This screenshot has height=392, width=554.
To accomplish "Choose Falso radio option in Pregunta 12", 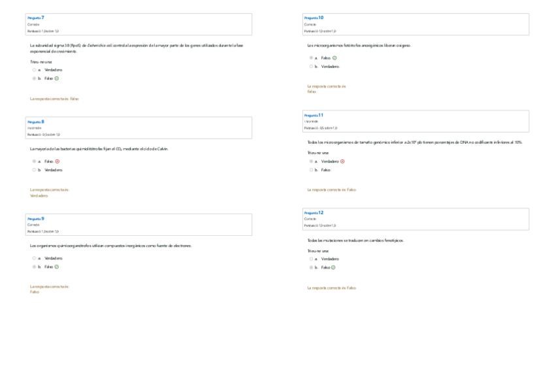I will (x=311, y=267).
